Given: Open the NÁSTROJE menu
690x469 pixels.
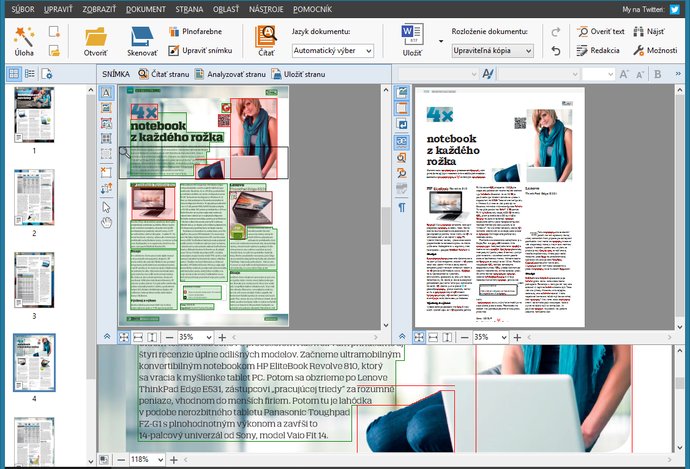Looking at the screenshot, I should click(266, 9).
